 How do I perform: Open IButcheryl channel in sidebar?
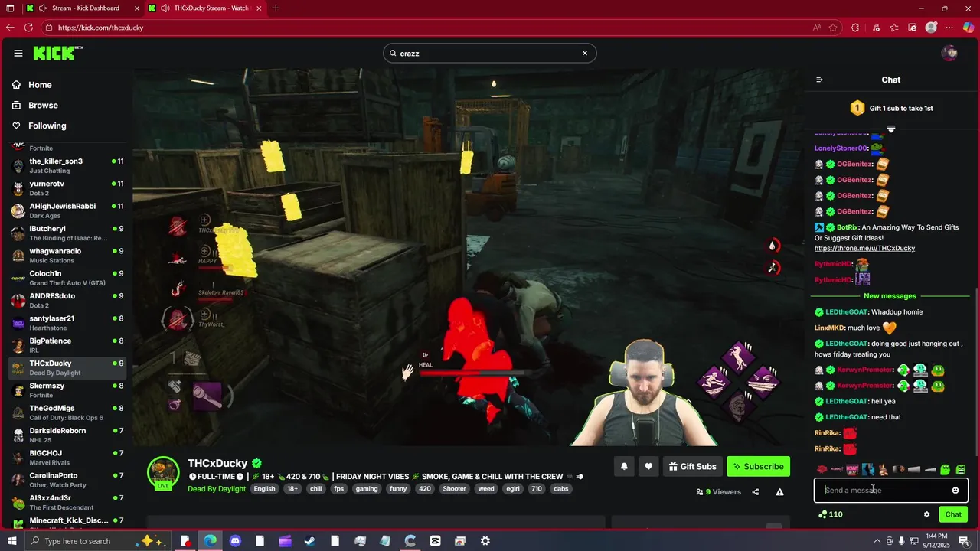(67, 233)
